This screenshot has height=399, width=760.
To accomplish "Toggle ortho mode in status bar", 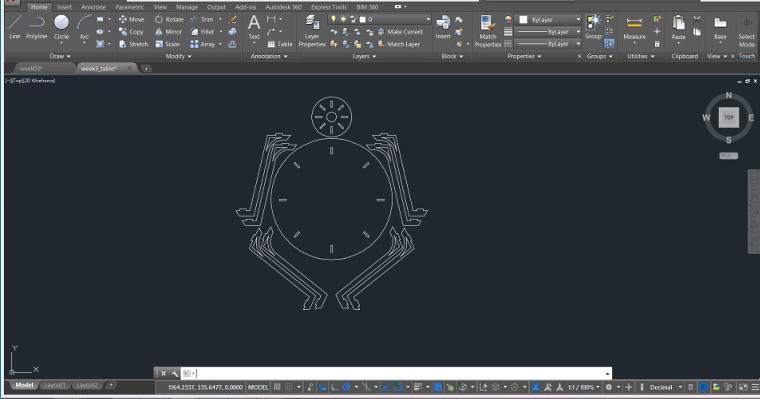I will 334,387.
